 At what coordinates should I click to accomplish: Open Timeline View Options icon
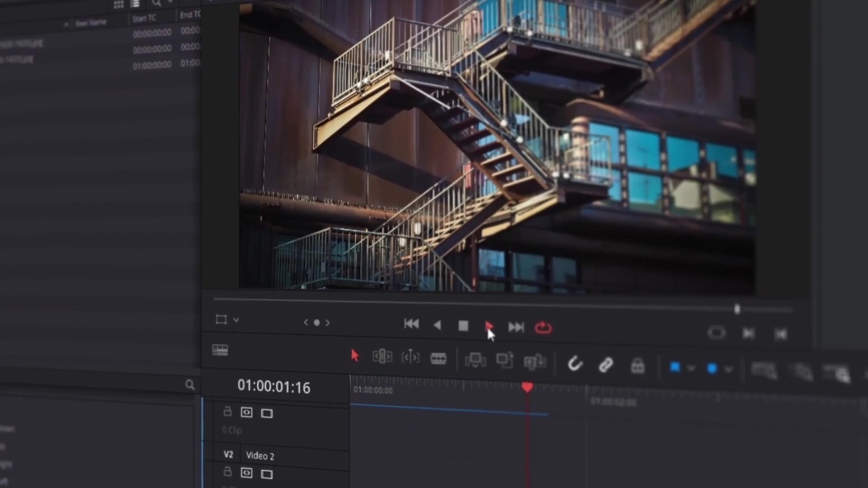(220, 350)
